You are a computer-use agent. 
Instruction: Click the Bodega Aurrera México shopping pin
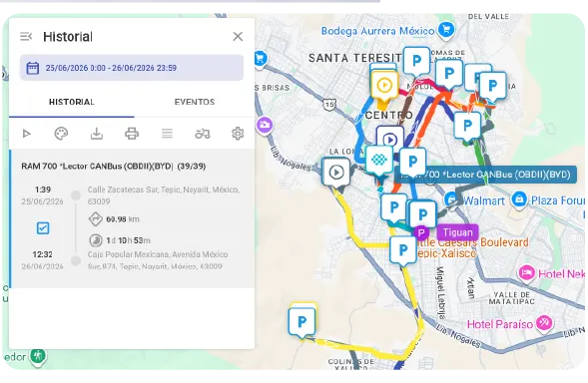[x=446, y=29]
